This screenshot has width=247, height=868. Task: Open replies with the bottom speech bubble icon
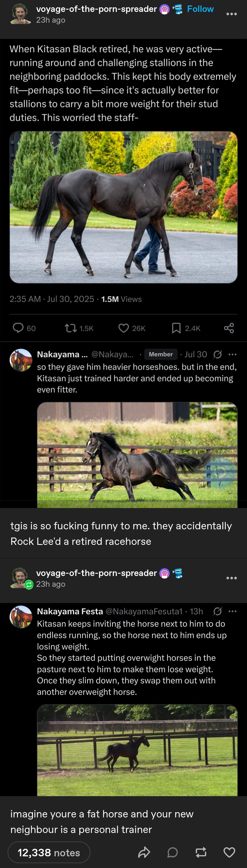pos(173,852)
